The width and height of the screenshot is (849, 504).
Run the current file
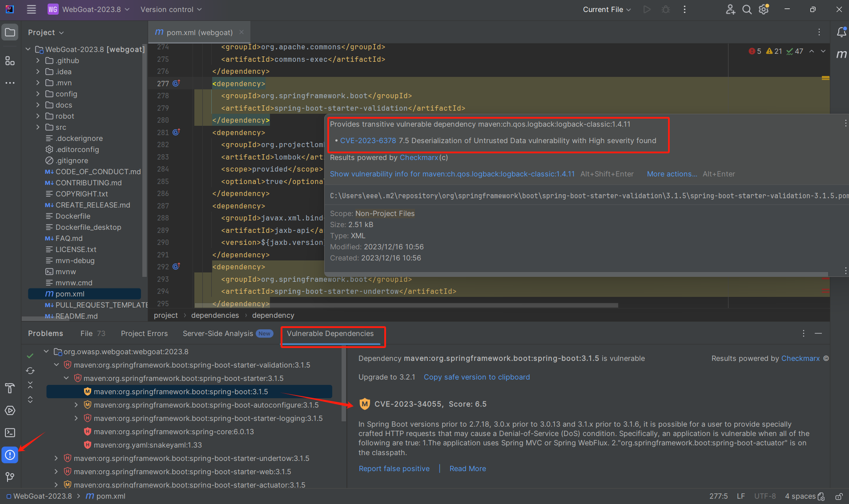click(x=647, y=9)
